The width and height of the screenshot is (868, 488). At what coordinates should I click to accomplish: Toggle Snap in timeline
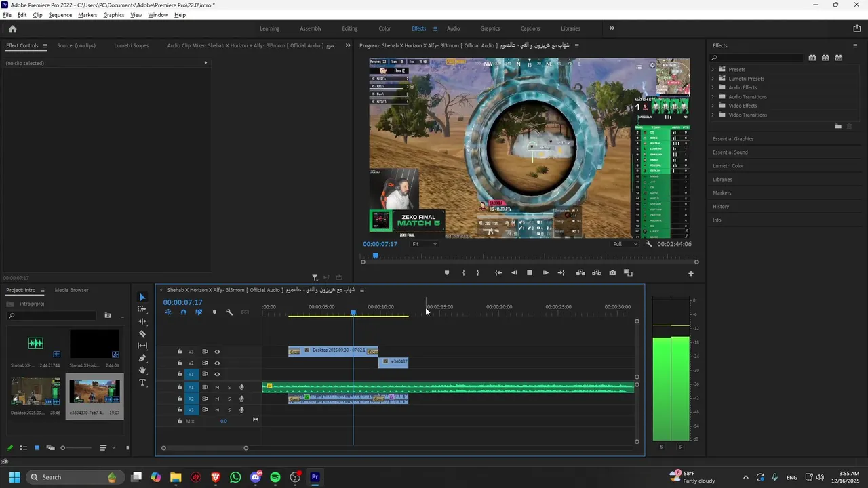click(183, 312)
